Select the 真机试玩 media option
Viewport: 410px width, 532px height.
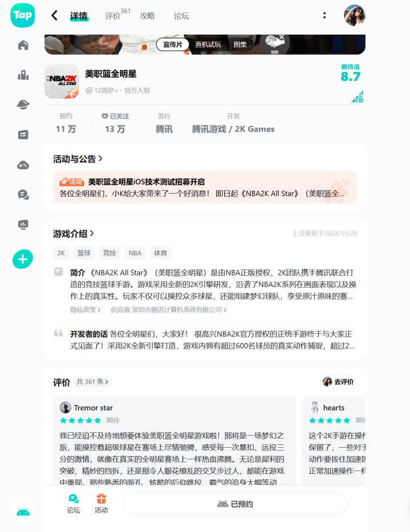coord(208,44)
